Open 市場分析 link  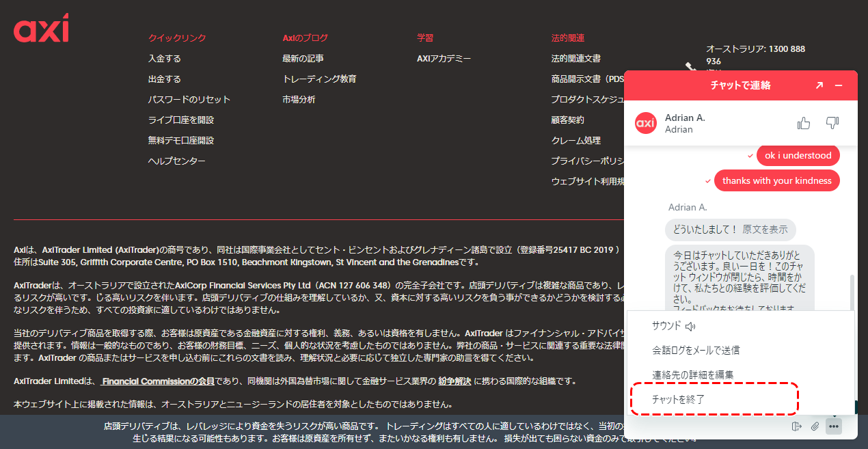tap(299, 100)
